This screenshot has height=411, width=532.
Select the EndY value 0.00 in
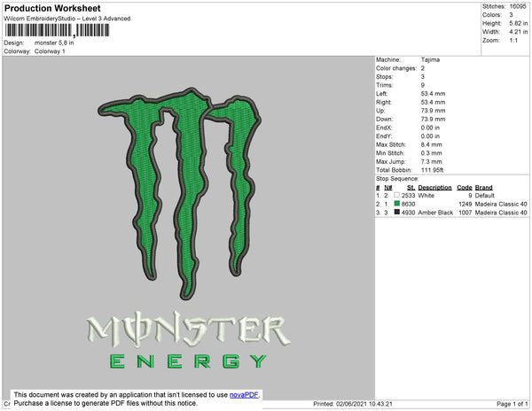click(x=430, y=136)
